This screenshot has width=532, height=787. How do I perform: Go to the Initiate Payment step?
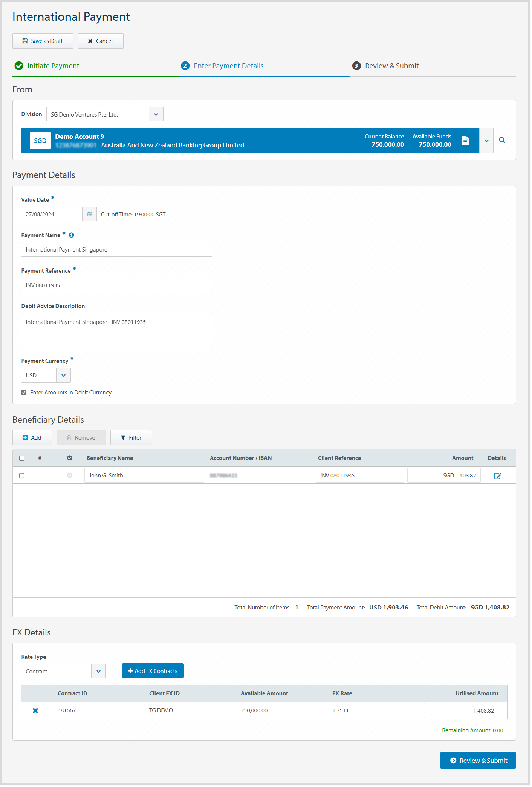click(x=53, y=66)
